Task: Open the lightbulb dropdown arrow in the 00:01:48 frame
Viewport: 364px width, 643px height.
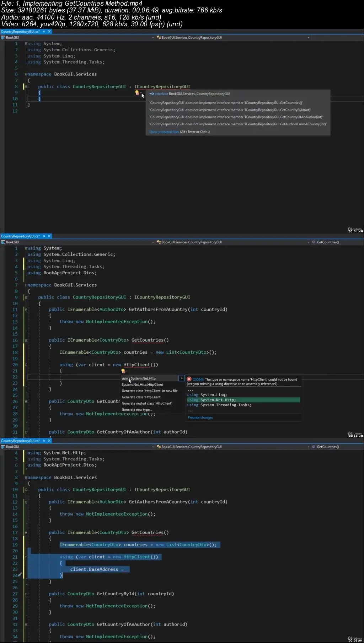Action: coord(141,93)
